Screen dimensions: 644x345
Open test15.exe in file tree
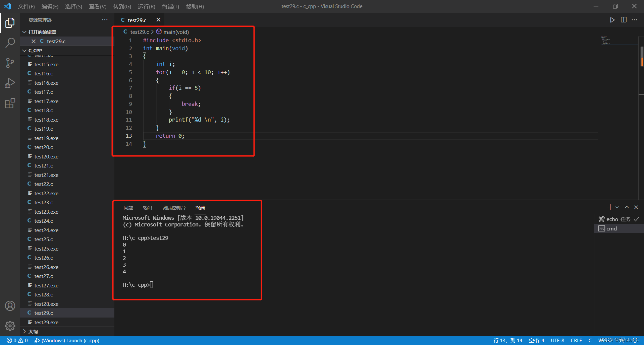(x=67, y=64)
